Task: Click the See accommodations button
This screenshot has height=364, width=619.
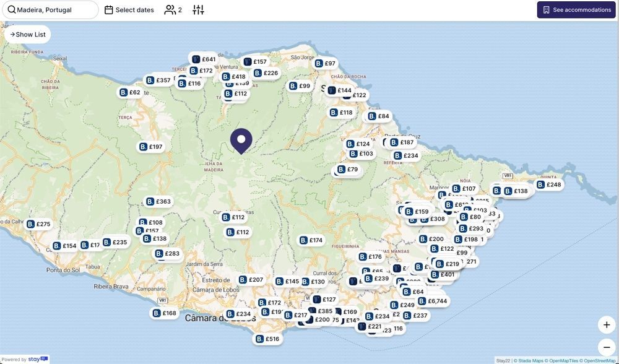Action: point(576,10)
